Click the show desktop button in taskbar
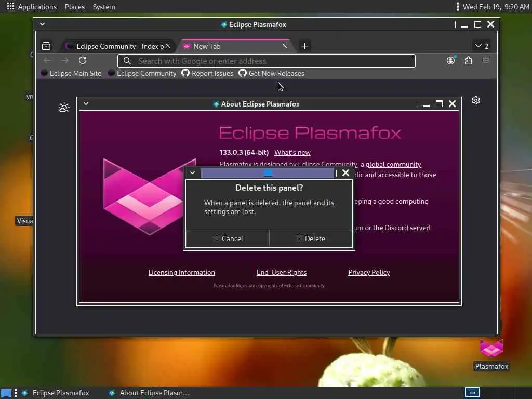This screenshot has width=532, height=399. 6,393
